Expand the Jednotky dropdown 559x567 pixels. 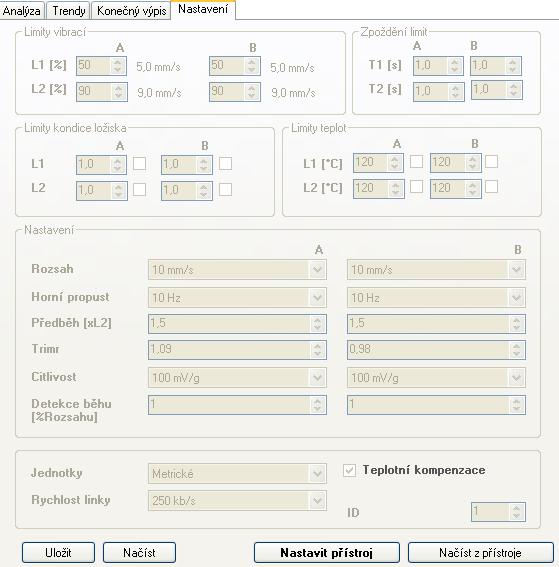tap(237, 474)
